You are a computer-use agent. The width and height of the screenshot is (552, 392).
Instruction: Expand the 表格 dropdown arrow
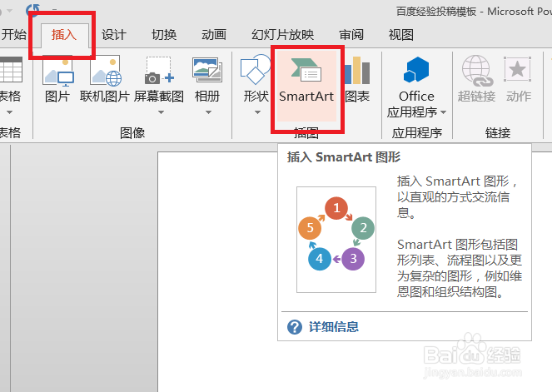click(x=9, y=112)
